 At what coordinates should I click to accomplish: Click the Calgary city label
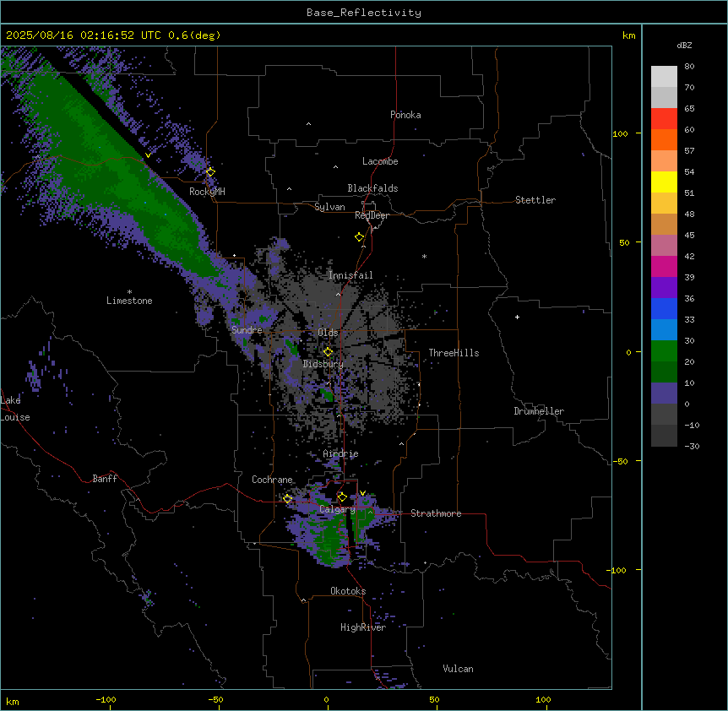coord(337,509)
